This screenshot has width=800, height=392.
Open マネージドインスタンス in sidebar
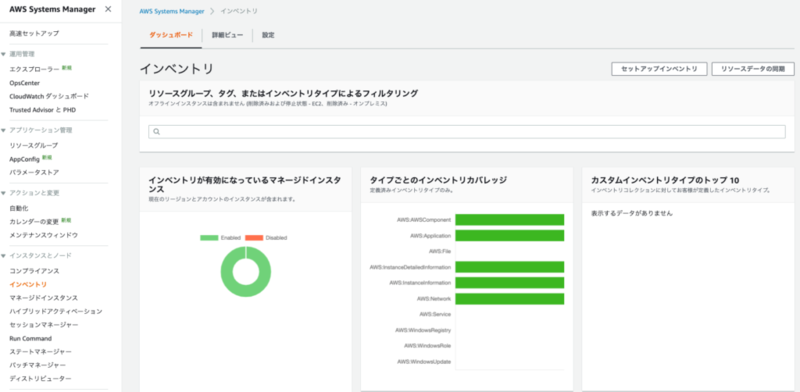(43, 298)
